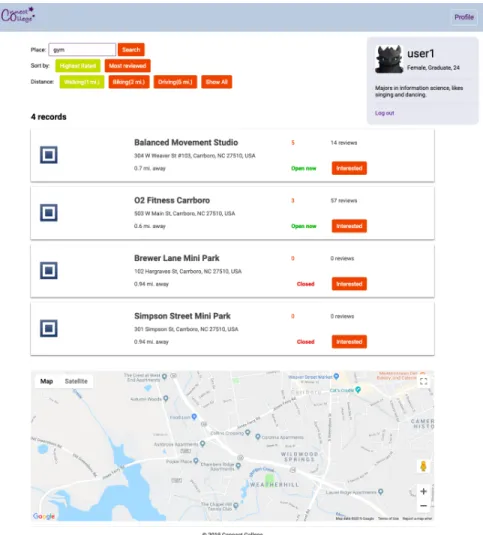Switch map to Satellite view tab

click(x=76, y=381)
